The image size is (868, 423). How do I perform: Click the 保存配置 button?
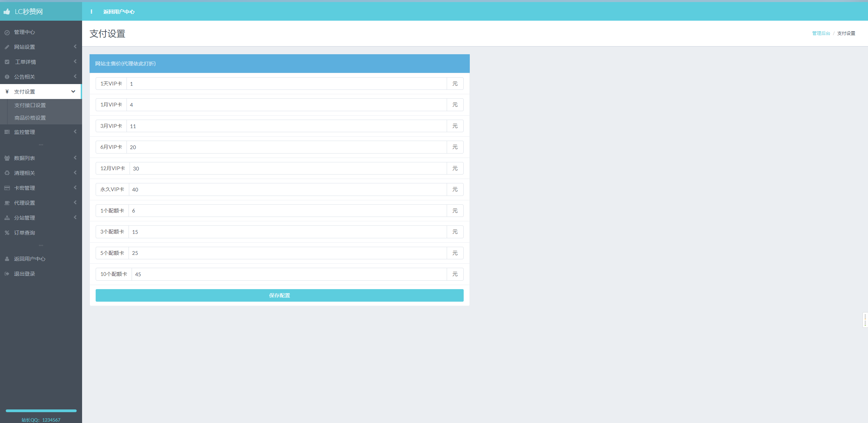(279, 296)
